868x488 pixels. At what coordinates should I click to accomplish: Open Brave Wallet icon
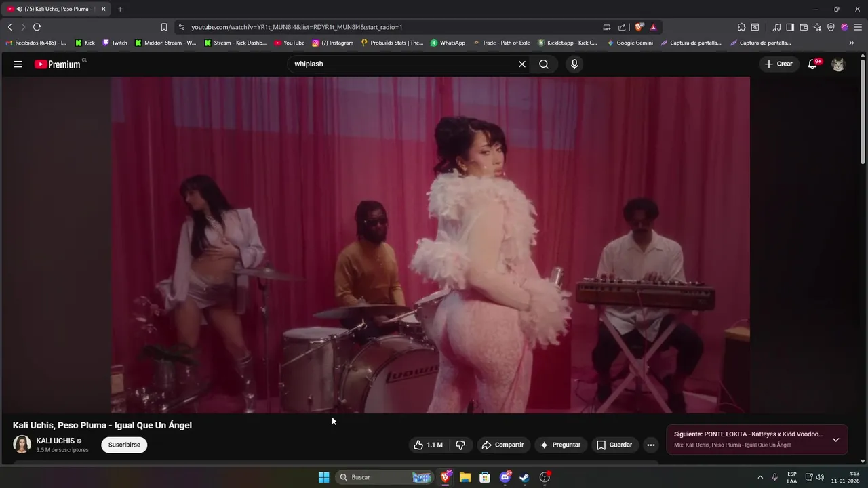(x=804, y=27)
